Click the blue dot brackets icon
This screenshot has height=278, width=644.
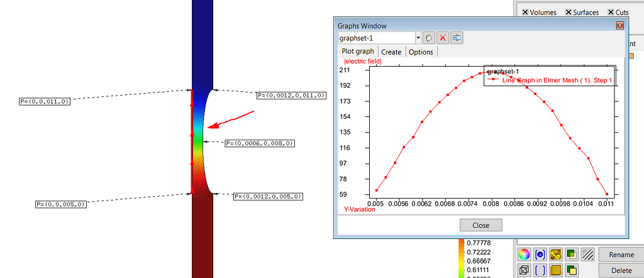540,255
